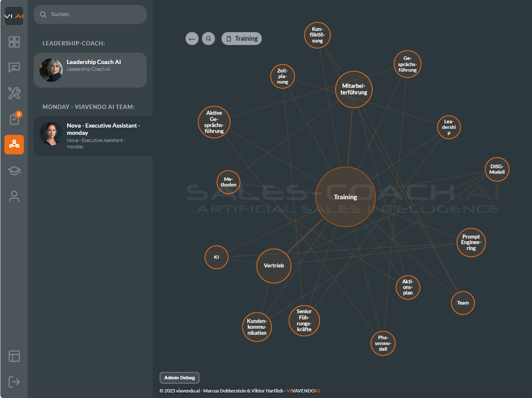This screenshot has height=398, width=532.
Task: Select the Vertrieb graph node
Action: tap(274, 266)
